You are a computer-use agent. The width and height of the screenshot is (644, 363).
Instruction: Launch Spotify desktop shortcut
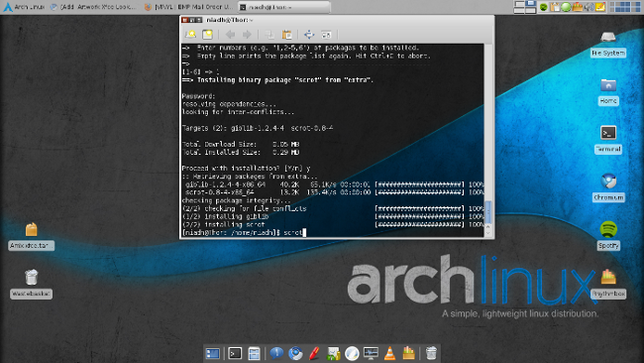pyautogui.click(x=608, y=236)
